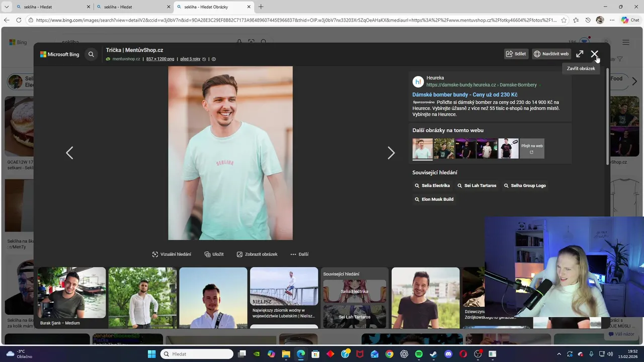Open Bing search magnifier icon in overlay

(91, 54)
